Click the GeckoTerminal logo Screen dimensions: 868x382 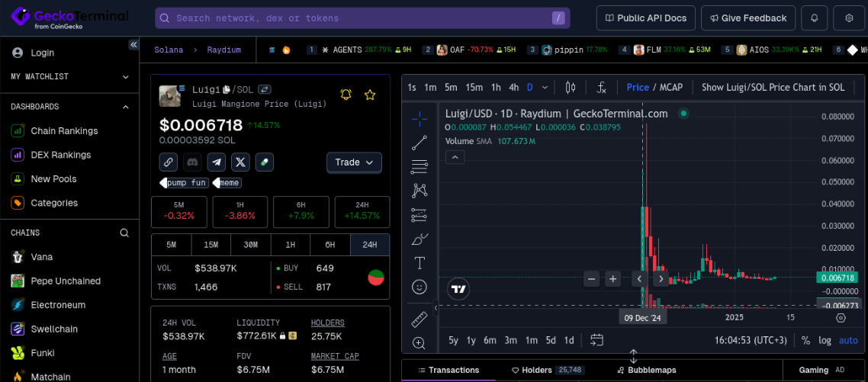coord(69,18)
